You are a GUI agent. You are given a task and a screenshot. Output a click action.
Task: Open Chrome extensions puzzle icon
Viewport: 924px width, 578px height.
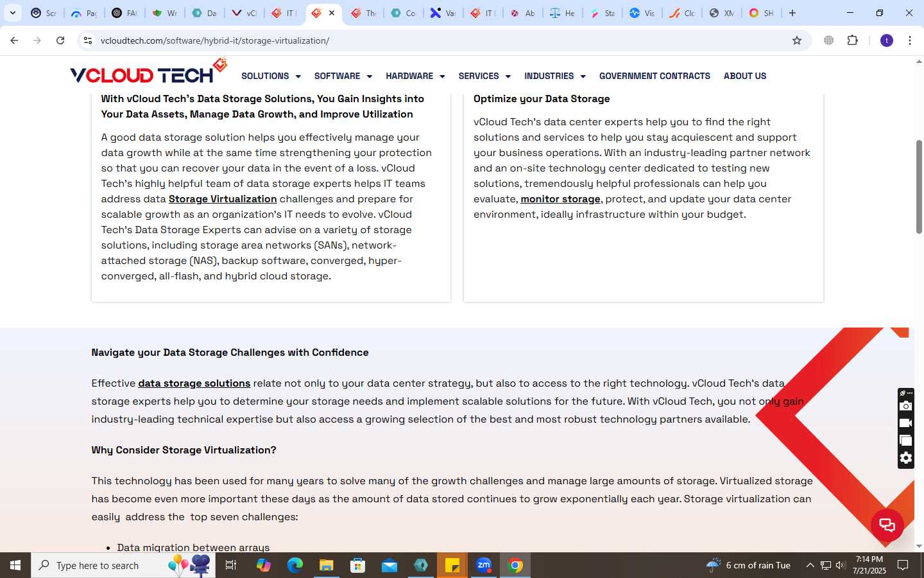(x=852, y=40)
